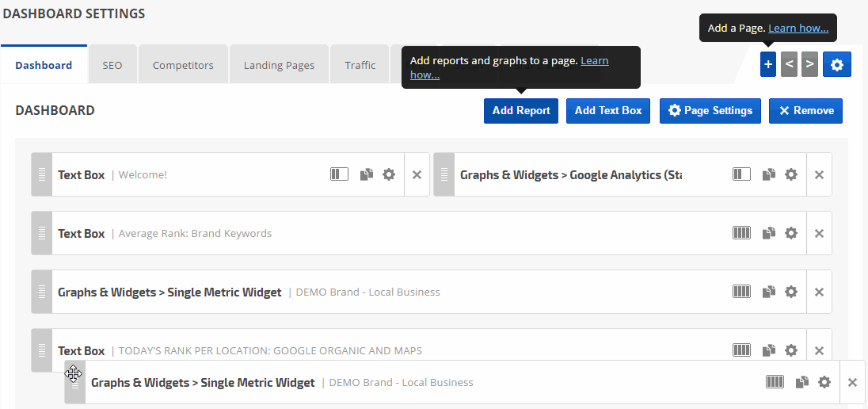Toggle width layout of Google Analytics widget
868x409 pixels.
741,174
